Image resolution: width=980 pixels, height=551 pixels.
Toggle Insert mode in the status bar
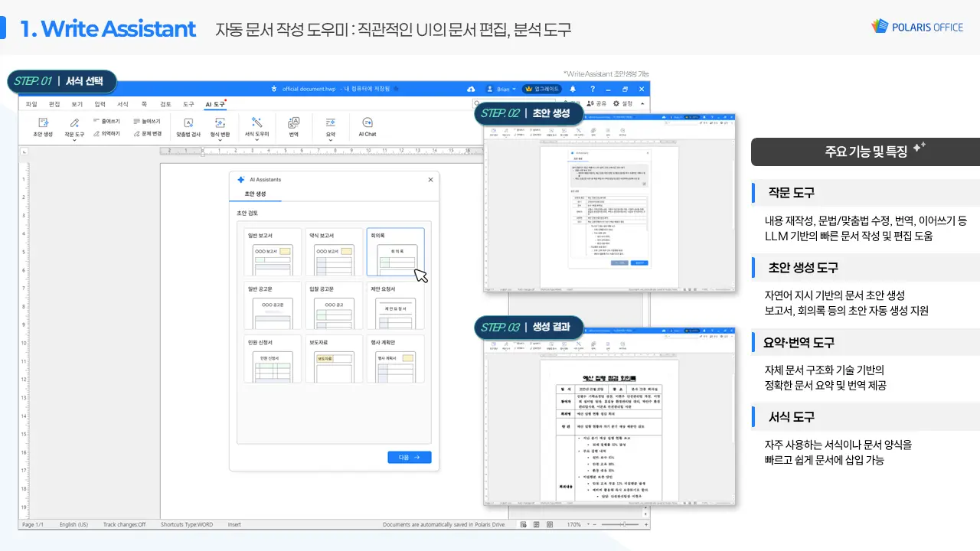pyautogui.click(x=234, y=524)
